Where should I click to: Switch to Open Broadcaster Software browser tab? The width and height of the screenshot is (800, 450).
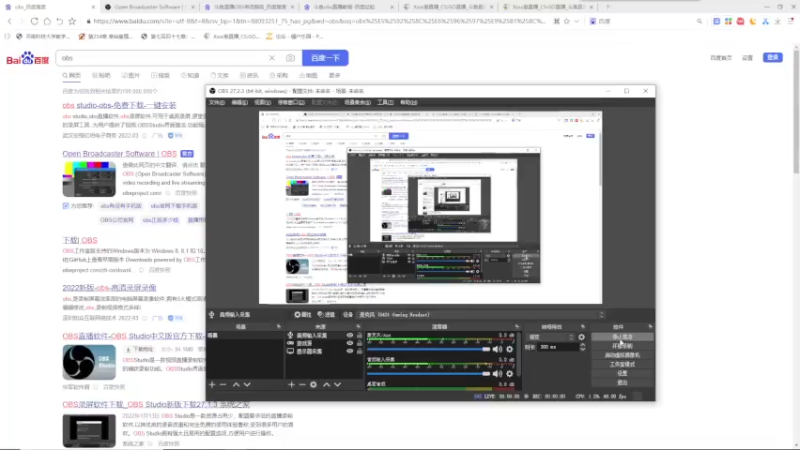(x=149, y=7)
